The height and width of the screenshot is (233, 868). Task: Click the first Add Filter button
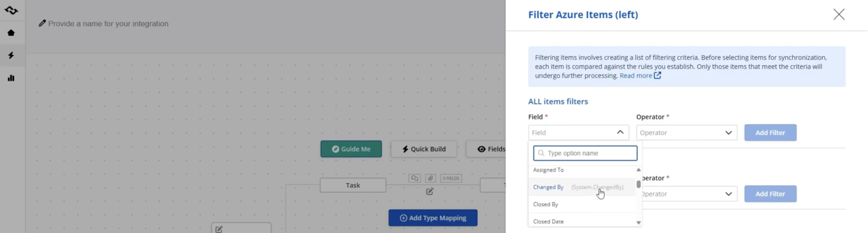tap(770, 133)
